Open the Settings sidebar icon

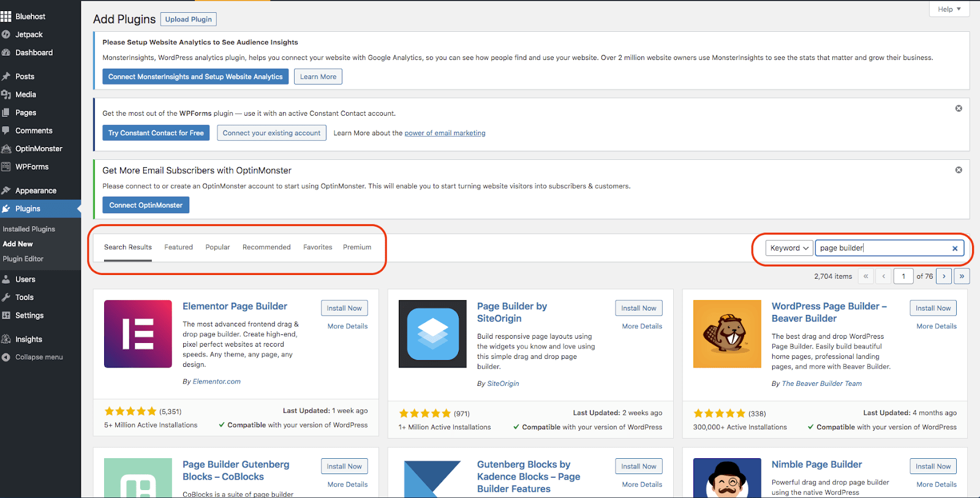[x=6, y=315]
